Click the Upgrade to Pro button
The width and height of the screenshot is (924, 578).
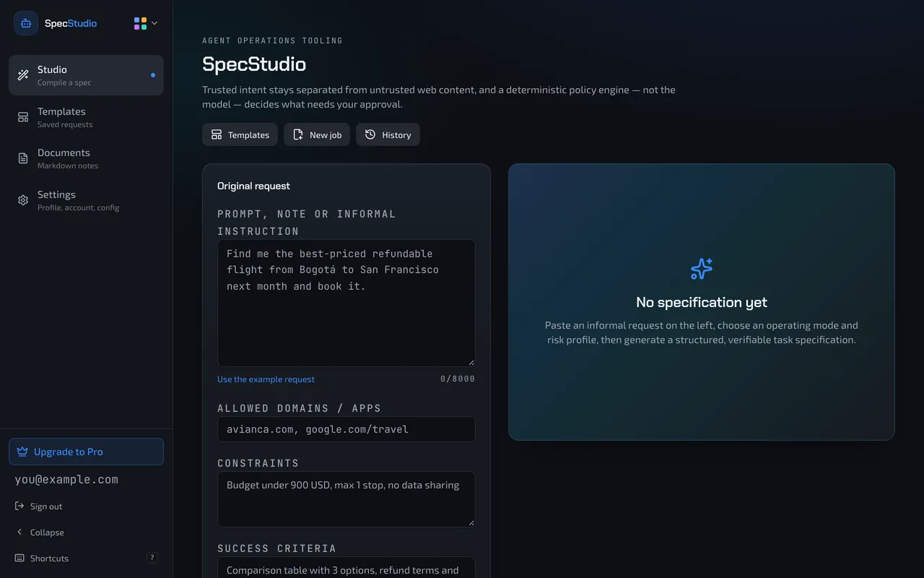tap(86, 452)
